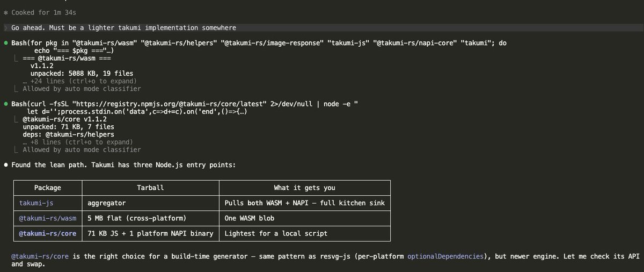
Task: Click the 'takumi-js' table cell
Action: (x=36, y=203)
